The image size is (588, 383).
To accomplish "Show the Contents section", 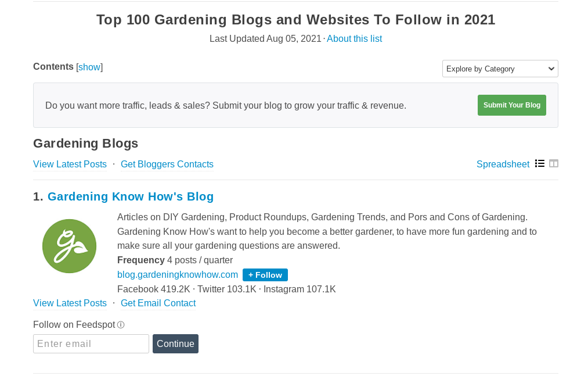I will click(x=89, y=67).
